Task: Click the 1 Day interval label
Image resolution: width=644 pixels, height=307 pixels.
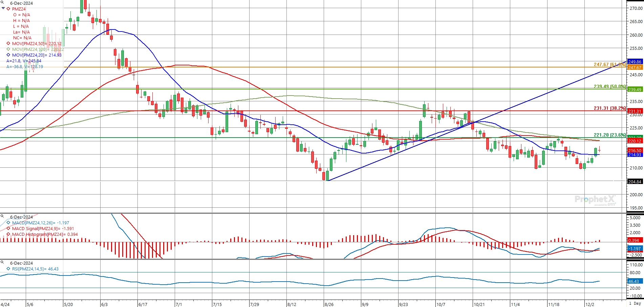Action: [635, 303]
